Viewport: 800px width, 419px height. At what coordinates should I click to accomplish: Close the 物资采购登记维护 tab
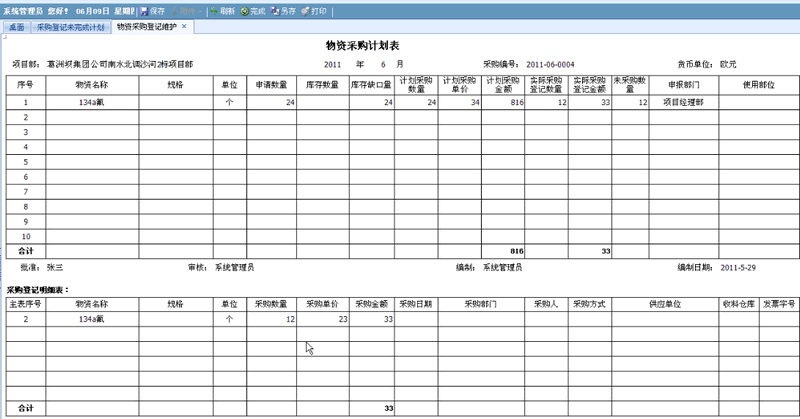tap(183, 26)
